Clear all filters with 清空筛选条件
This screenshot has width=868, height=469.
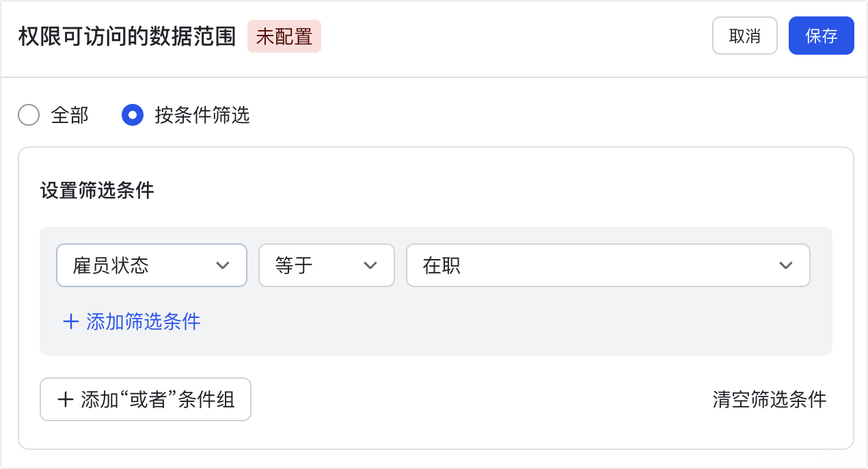point(769,400)
